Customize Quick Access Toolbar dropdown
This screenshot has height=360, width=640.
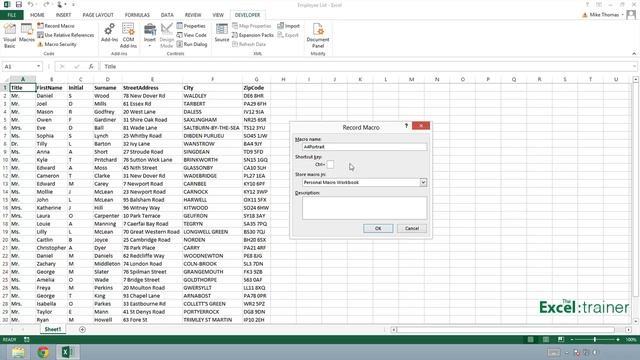click(73, 5)
